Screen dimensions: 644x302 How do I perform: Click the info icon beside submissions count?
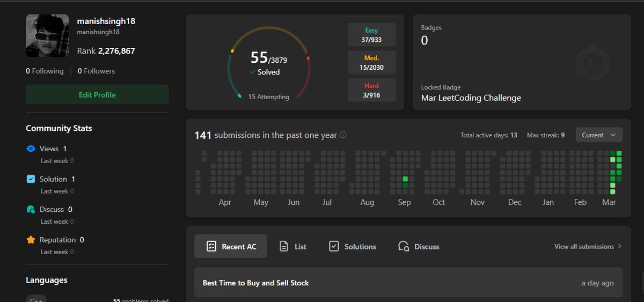pos(343,135)
